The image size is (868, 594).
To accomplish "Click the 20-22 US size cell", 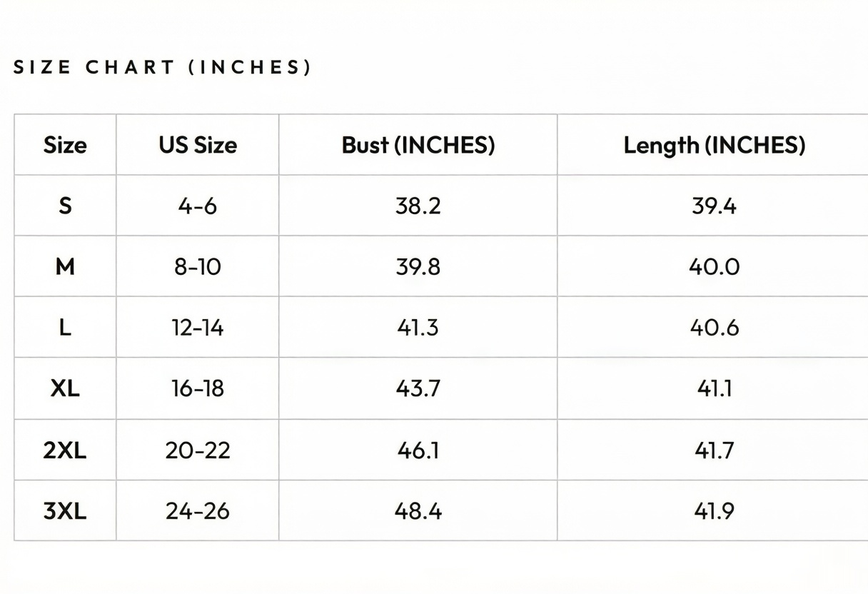I will click(x=198, y=450).
